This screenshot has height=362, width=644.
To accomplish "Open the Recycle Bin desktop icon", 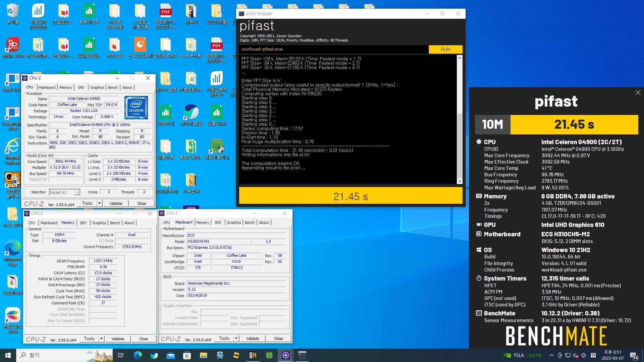I will tap(12, 14).
